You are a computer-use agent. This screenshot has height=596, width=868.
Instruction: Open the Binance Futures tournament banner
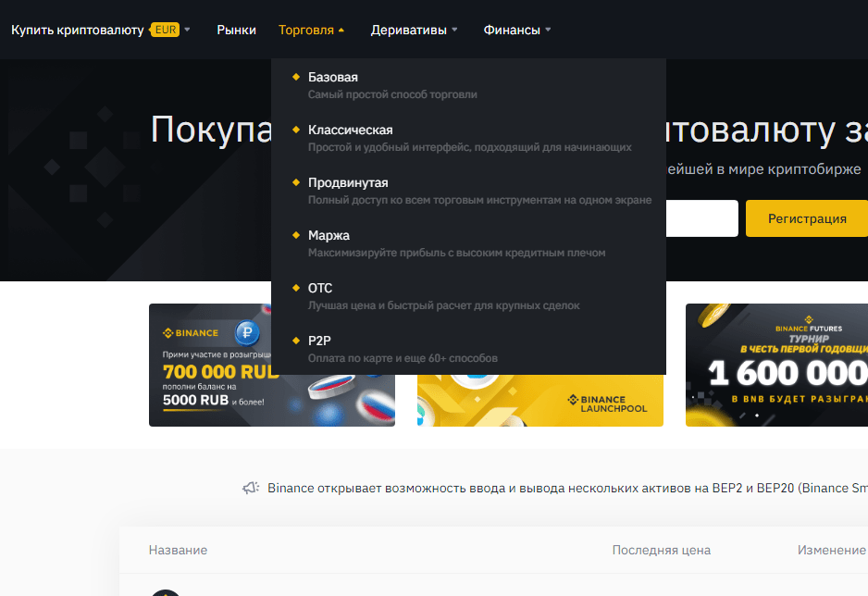[x=776, y=366]
